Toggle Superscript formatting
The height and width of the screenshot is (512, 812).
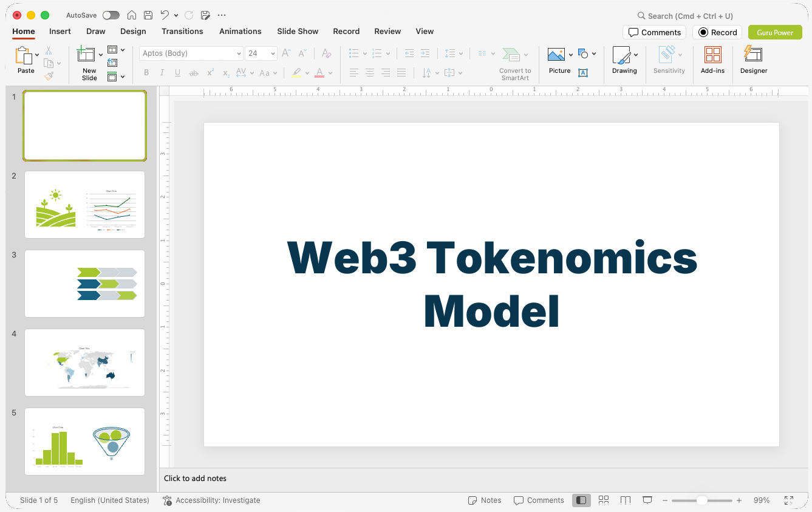[210, 73]
